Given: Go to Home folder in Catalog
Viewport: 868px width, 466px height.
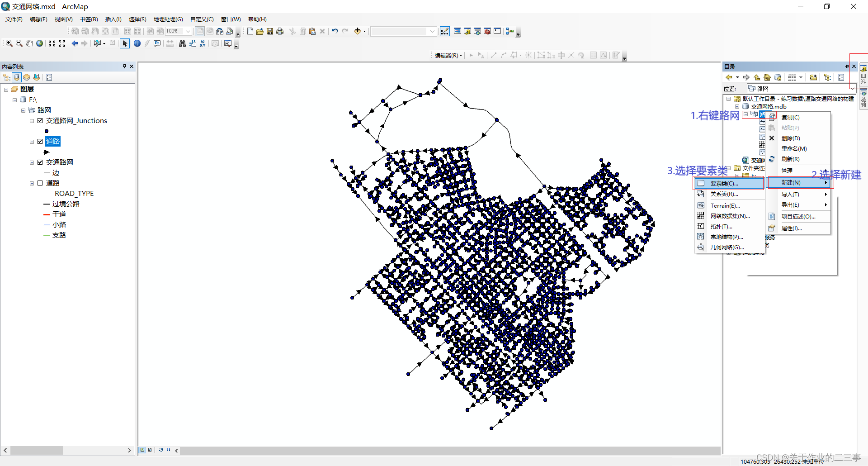Looking at the screenshot, I should pyautogui.click(x=767, y=77).
